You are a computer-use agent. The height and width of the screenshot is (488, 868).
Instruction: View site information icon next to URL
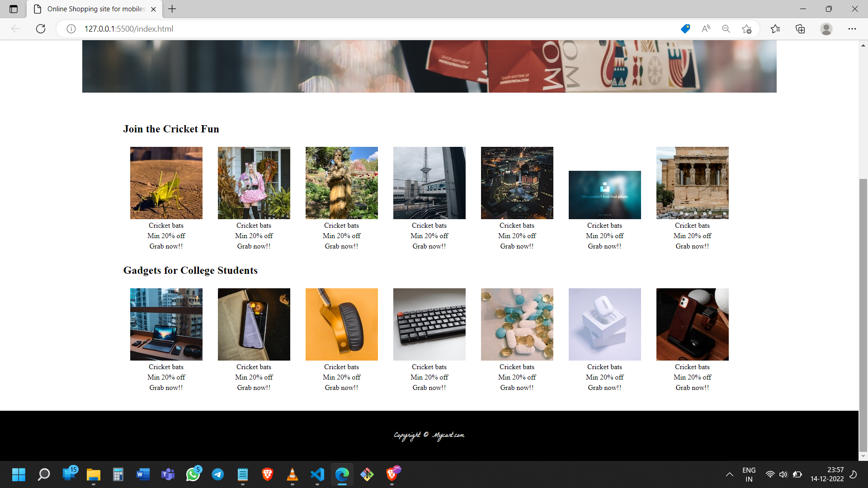(71, 28)
